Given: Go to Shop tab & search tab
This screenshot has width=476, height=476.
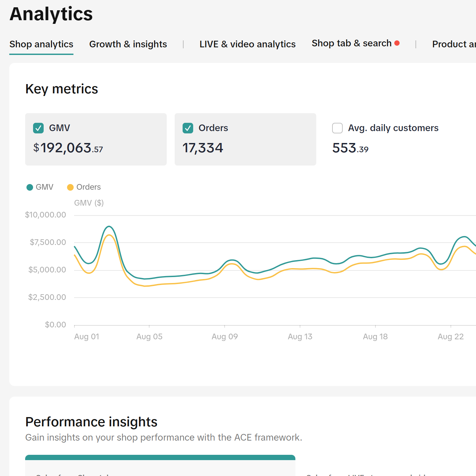Looking at the screenshot, I should (351, 43).
